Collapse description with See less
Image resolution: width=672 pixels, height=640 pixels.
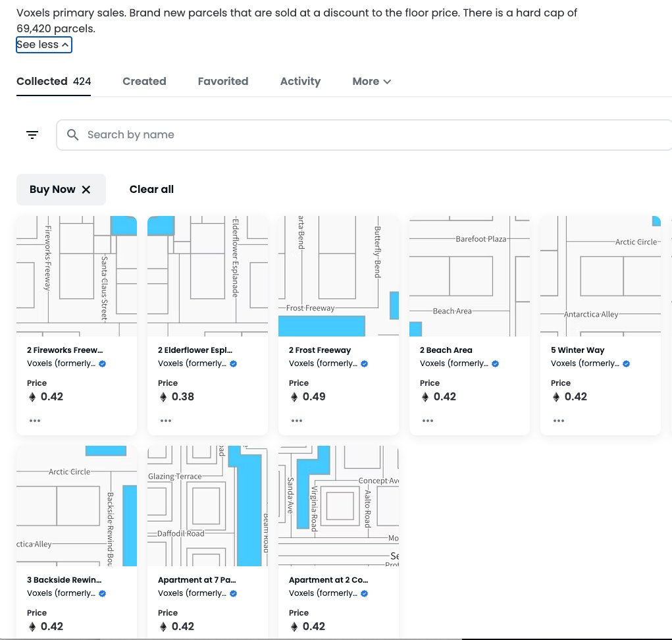pyautogui.click(x=43, y=45)
